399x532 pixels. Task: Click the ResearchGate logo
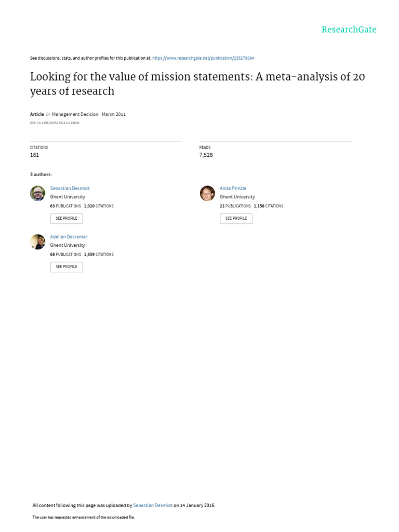(349, 30)
